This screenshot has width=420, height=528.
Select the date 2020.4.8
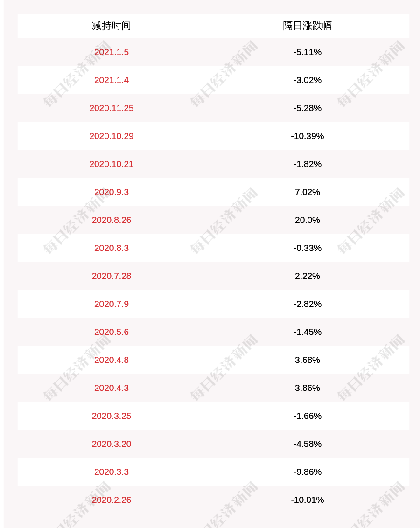(112, 360)
